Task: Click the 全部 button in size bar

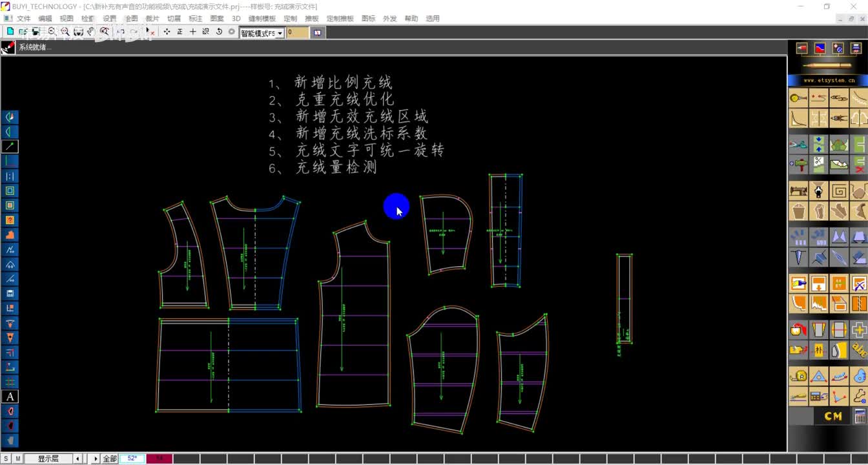Action: (110, 459)
